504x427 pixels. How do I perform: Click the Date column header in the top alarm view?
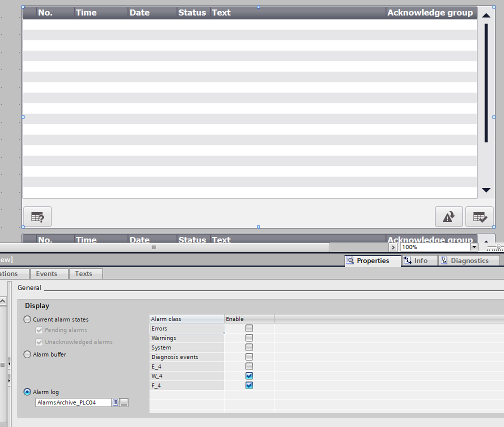152,13
